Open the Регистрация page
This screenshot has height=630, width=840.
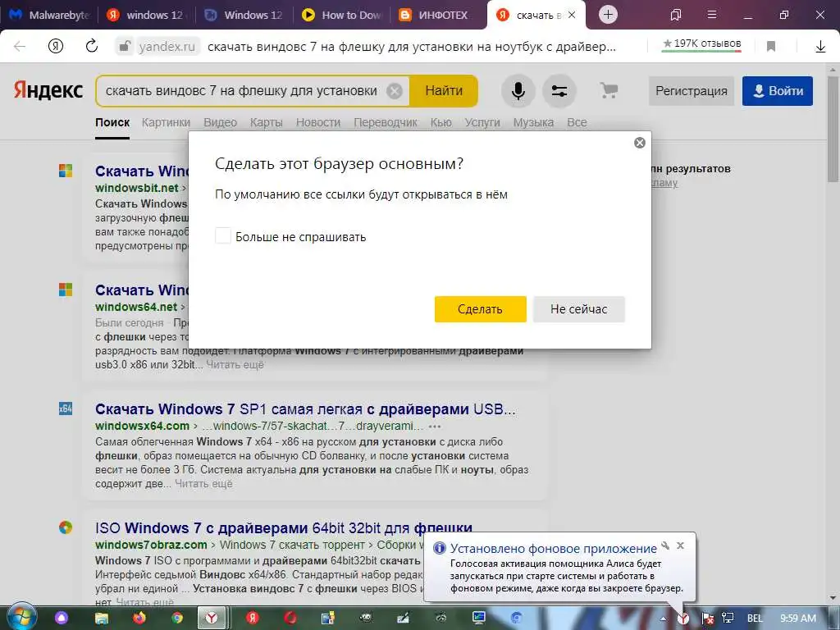click(691, 91)
